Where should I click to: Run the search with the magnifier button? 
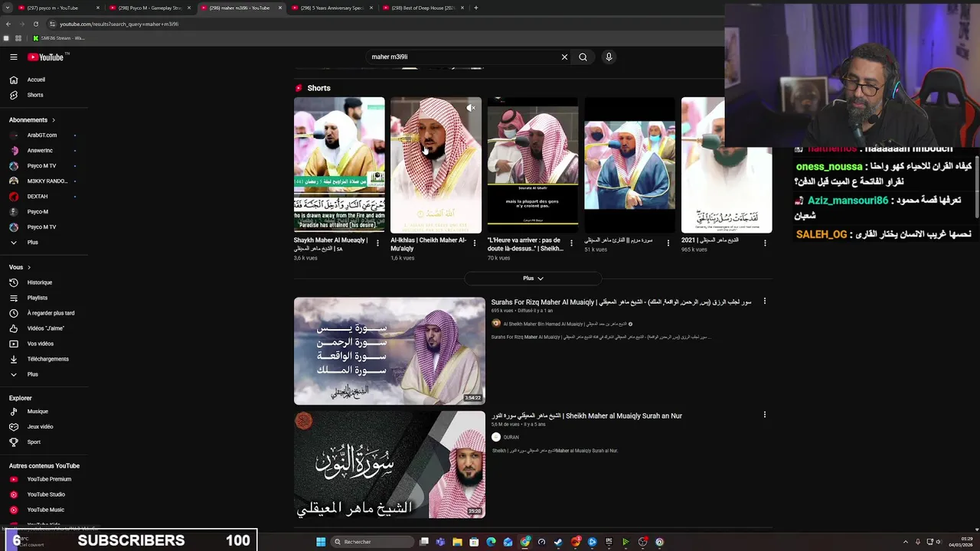point(583,57)
